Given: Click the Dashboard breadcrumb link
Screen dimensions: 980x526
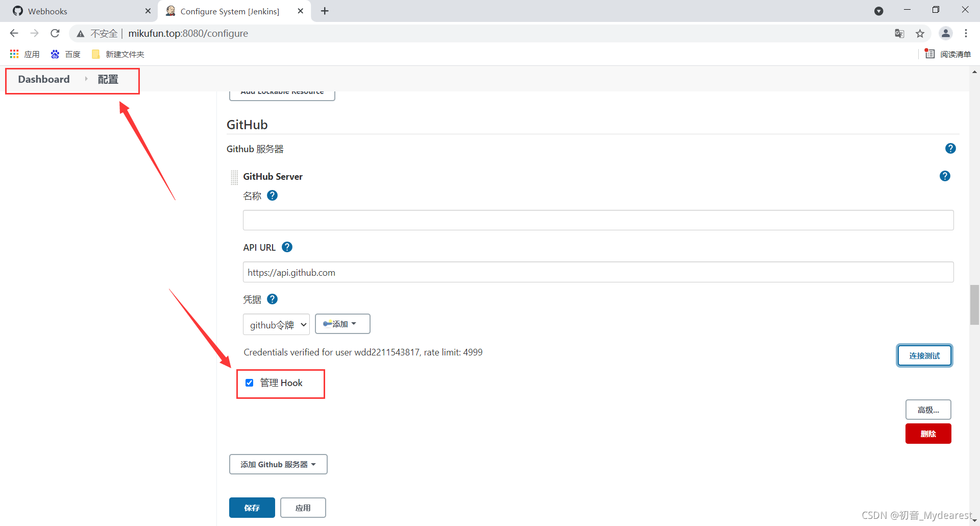Looking at the screenshot, I should coord(44,79).
